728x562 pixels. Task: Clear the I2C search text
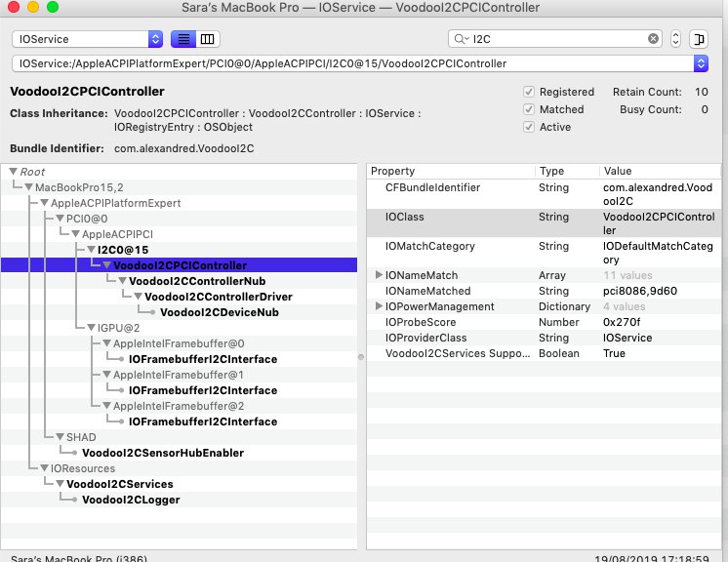point(653,39)
